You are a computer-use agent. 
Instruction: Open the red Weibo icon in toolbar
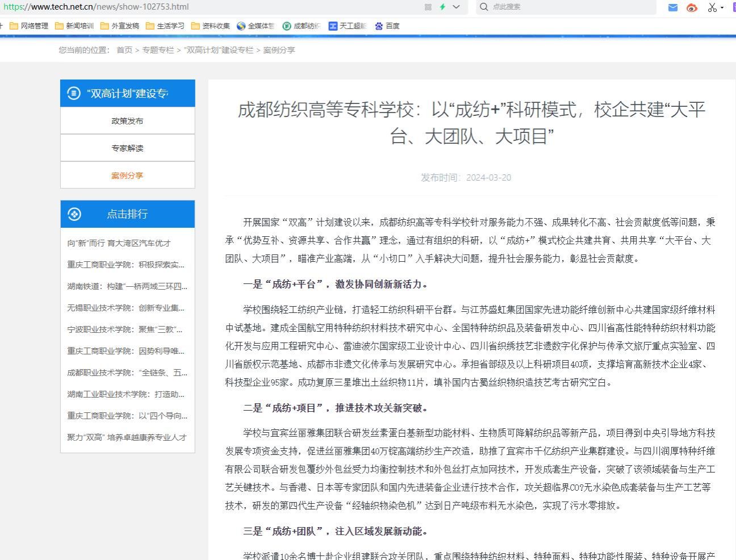click(x=692, y=7)
